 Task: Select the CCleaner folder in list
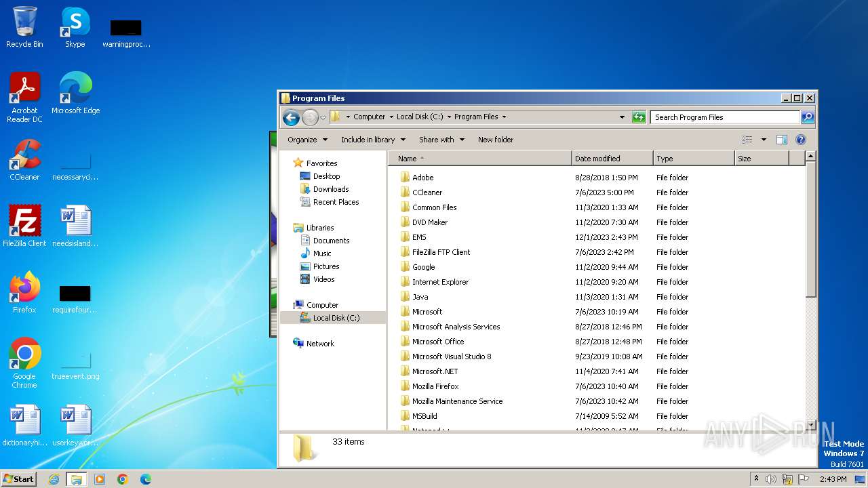tap(427, 192)
